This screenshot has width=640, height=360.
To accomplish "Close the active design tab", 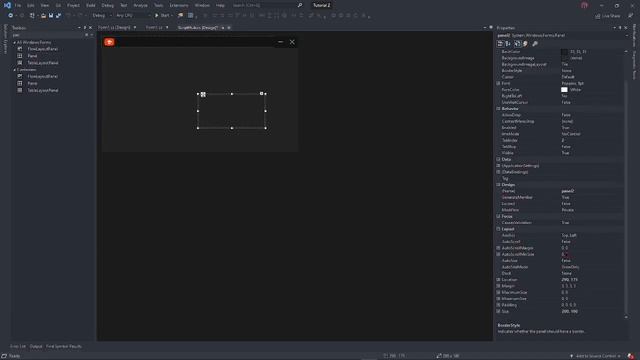I will tap(229, 28).
